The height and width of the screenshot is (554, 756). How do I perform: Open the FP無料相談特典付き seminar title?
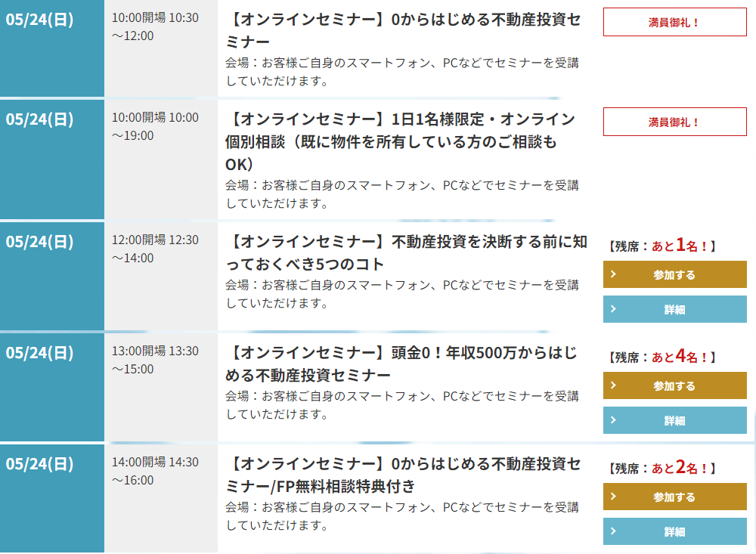tap(403, 474)
